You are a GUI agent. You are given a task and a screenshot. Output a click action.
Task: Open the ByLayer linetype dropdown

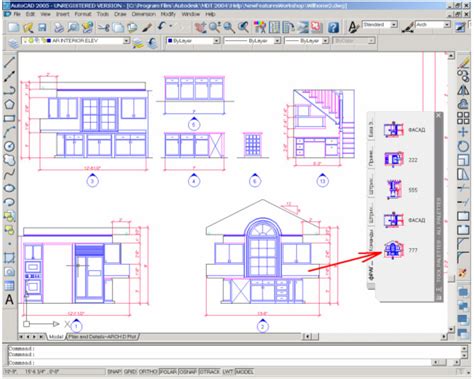tap(277, 41)
